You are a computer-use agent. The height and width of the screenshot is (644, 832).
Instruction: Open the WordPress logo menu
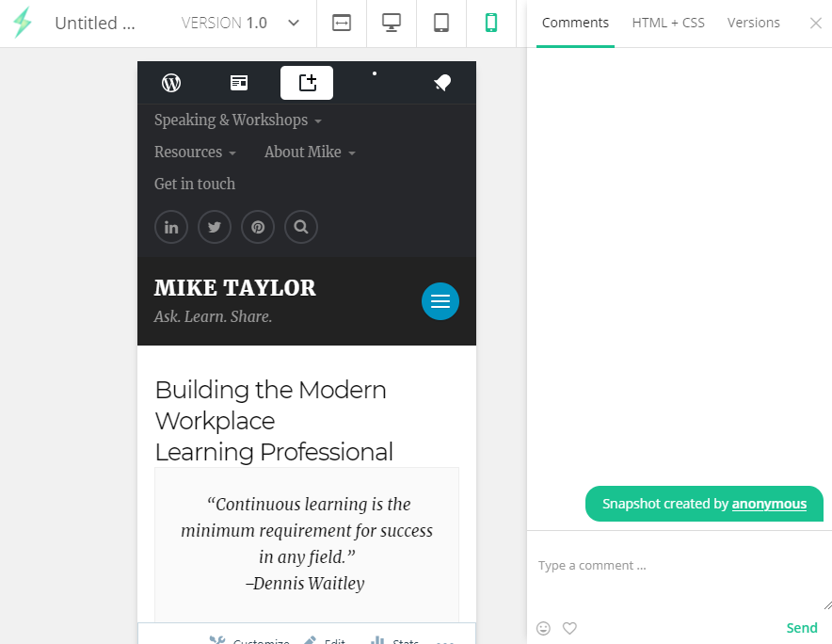point(170,83)
